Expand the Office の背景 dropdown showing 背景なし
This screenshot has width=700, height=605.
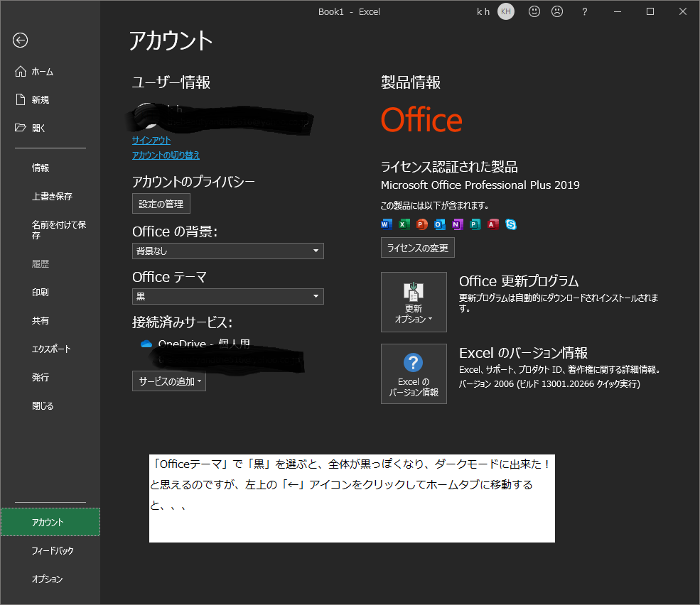tap(227, 251)
